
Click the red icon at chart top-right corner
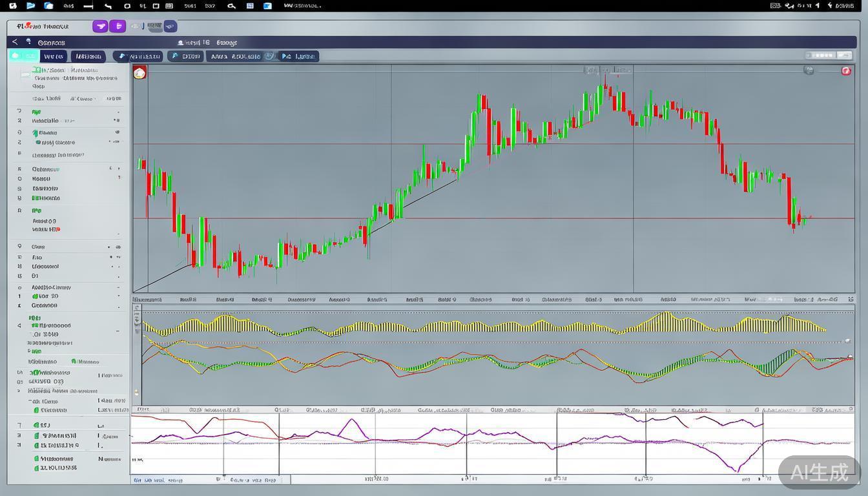[846, 71]
